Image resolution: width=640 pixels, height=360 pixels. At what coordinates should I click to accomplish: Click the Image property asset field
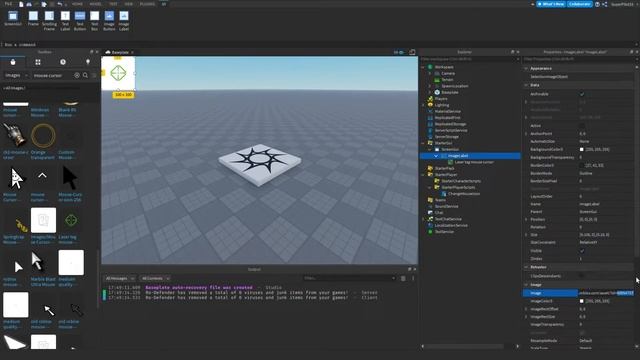click(606, 293)
